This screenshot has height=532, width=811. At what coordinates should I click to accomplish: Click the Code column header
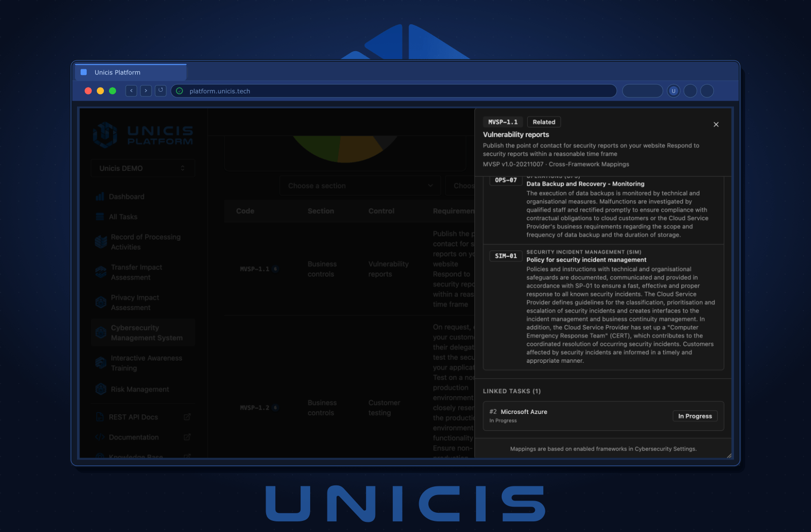[x=245, y=211]
